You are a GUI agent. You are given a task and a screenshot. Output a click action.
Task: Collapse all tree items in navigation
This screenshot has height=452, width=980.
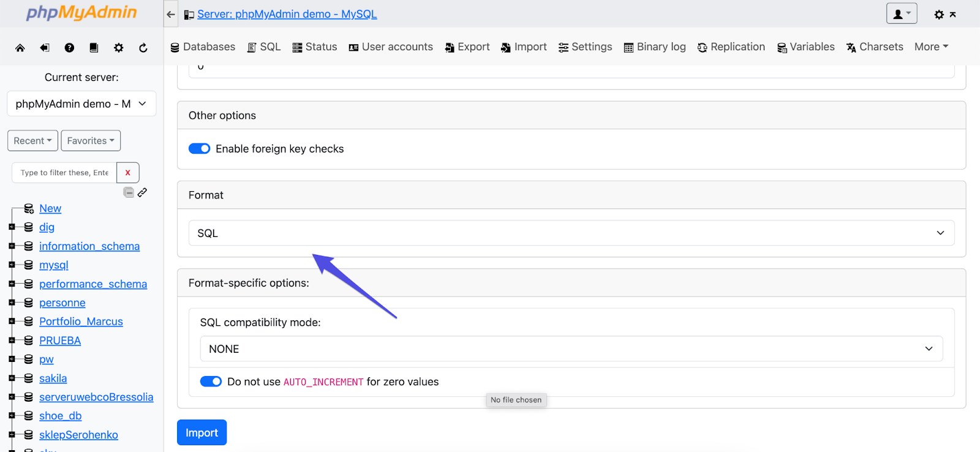[x=129, y=192]
